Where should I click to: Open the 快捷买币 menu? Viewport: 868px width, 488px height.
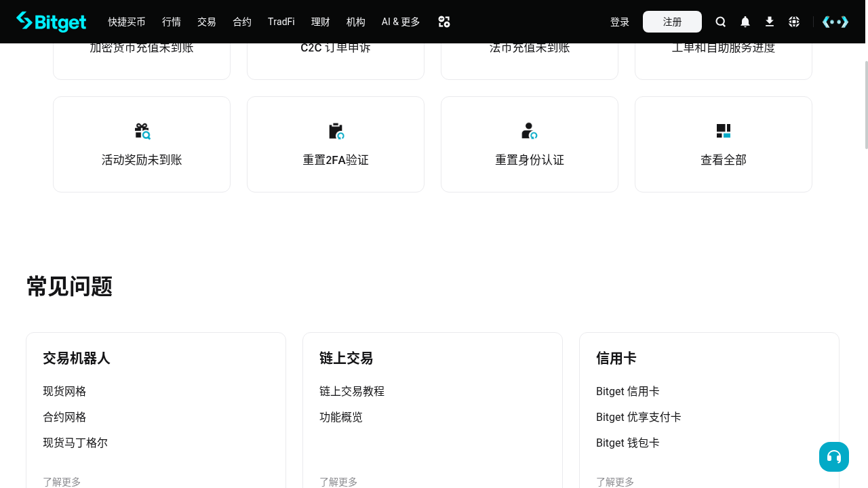[x=127, y=22]
